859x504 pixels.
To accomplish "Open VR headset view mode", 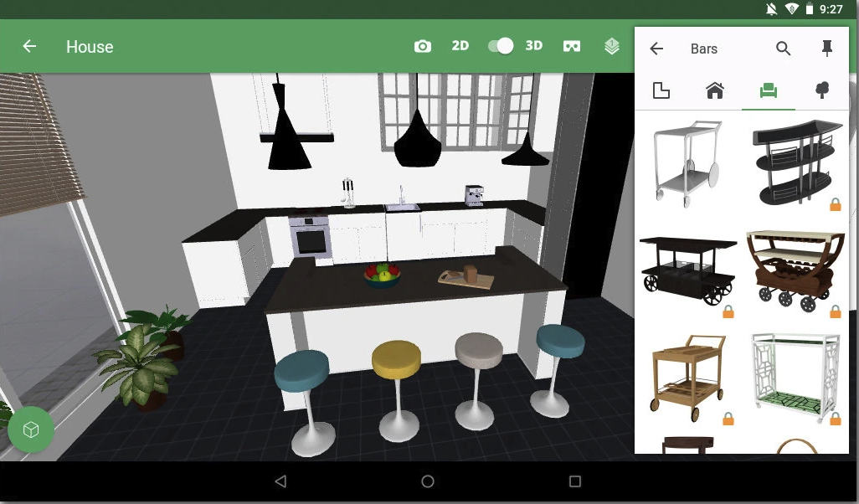I will click(x=572, y=47).
